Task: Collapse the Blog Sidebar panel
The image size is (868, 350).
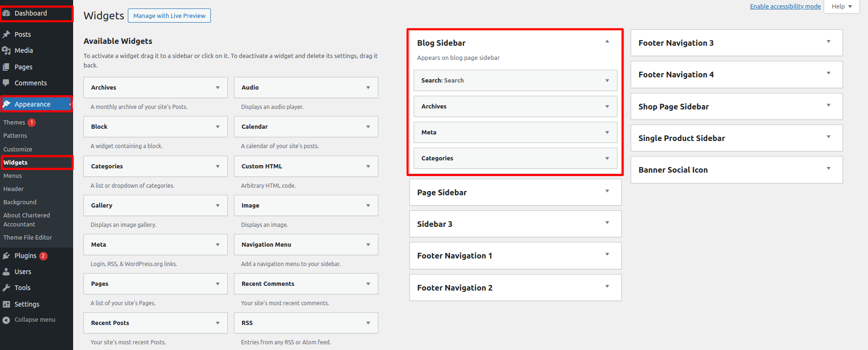Action: [607, 42]
